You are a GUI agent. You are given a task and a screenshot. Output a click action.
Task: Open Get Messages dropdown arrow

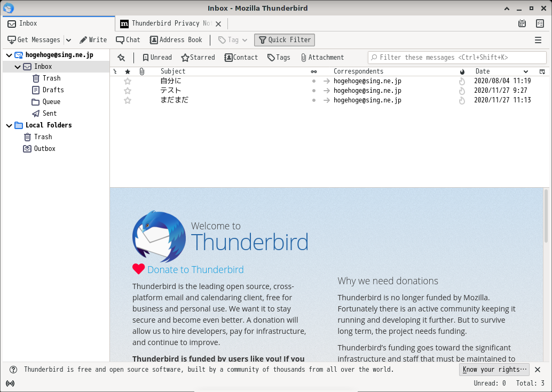point(69,40)
